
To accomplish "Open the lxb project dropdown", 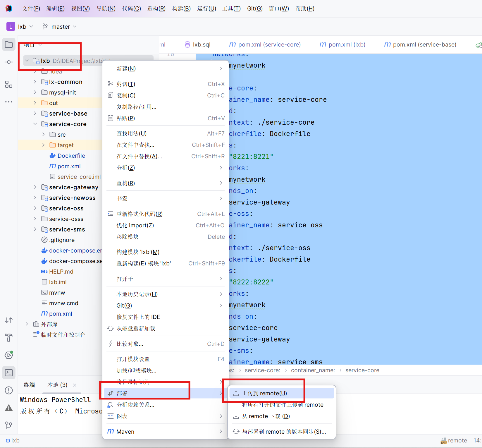I will pos(25,27).
